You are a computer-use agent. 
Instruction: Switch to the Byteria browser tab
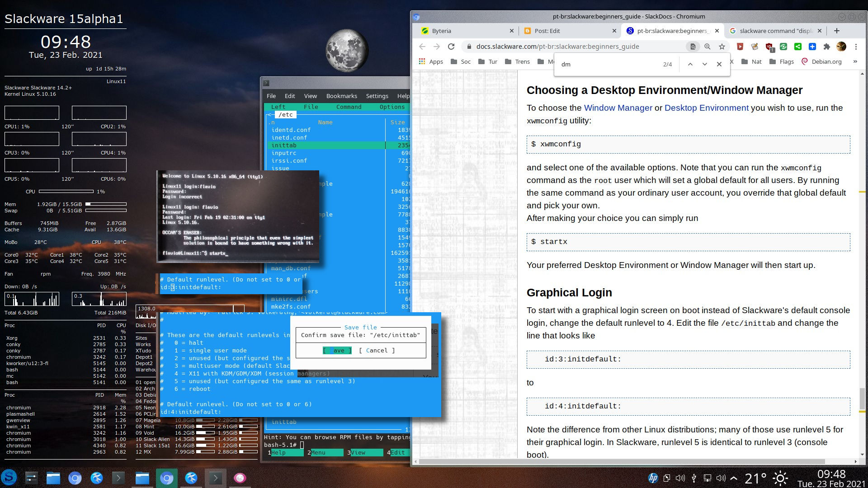[x=461, y=31]
